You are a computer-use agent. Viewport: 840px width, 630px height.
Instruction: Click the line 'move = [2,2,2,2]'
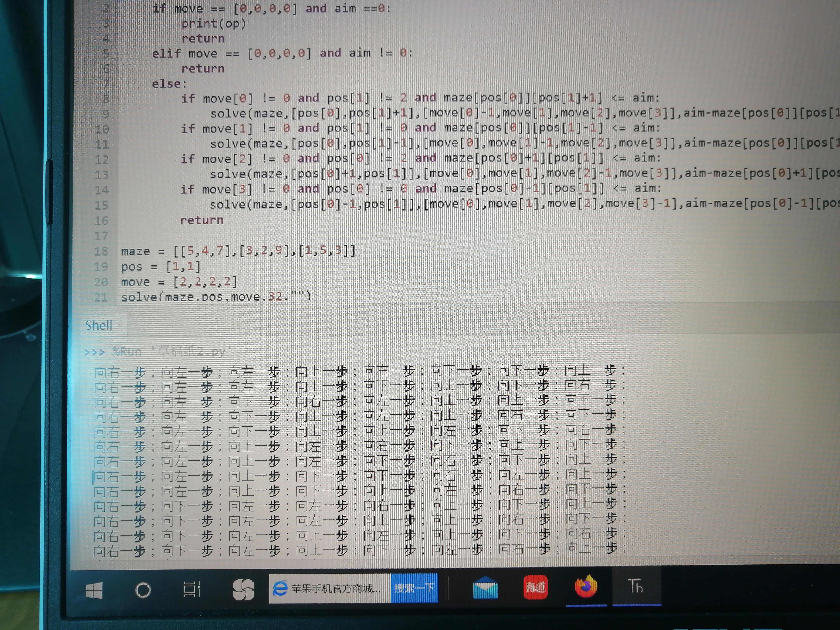[179, 282]
